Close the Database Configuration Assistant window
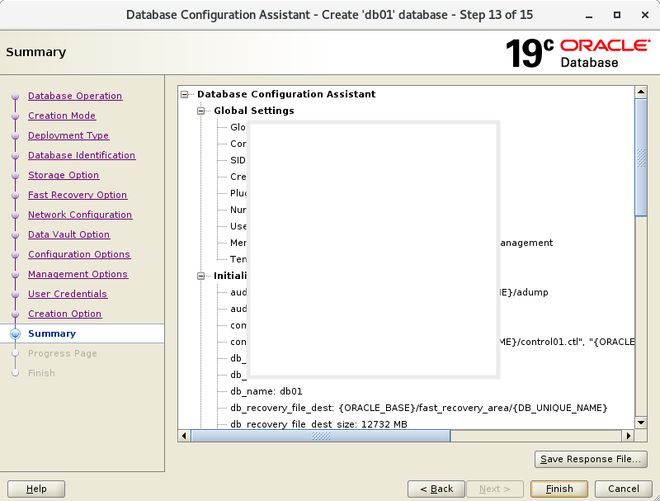660x501 pixels. tap(645, 15)
